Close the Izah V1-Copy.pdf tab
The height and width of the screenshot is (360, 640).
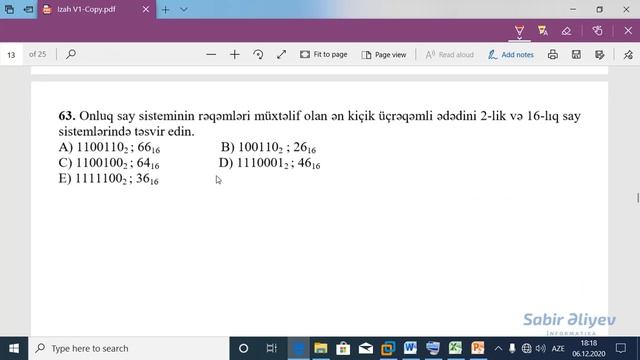click(x=146, y=9)
